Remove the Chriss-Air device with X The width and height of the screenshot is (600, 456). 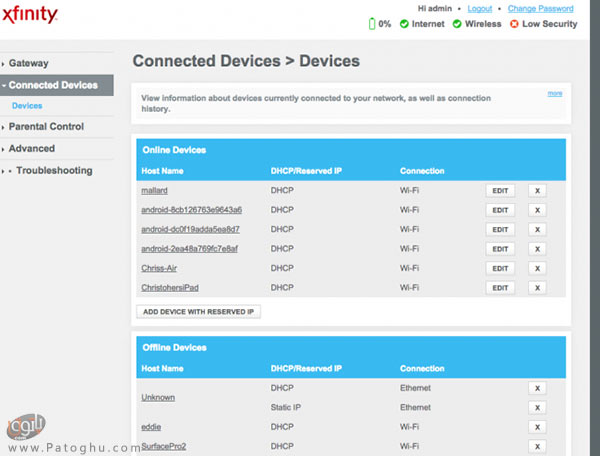pos(537,268)
